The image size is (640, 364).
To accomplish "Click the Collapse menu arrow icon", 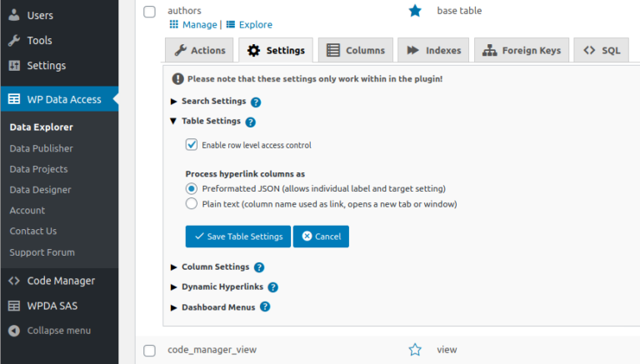I will click(x=14, y=331).
